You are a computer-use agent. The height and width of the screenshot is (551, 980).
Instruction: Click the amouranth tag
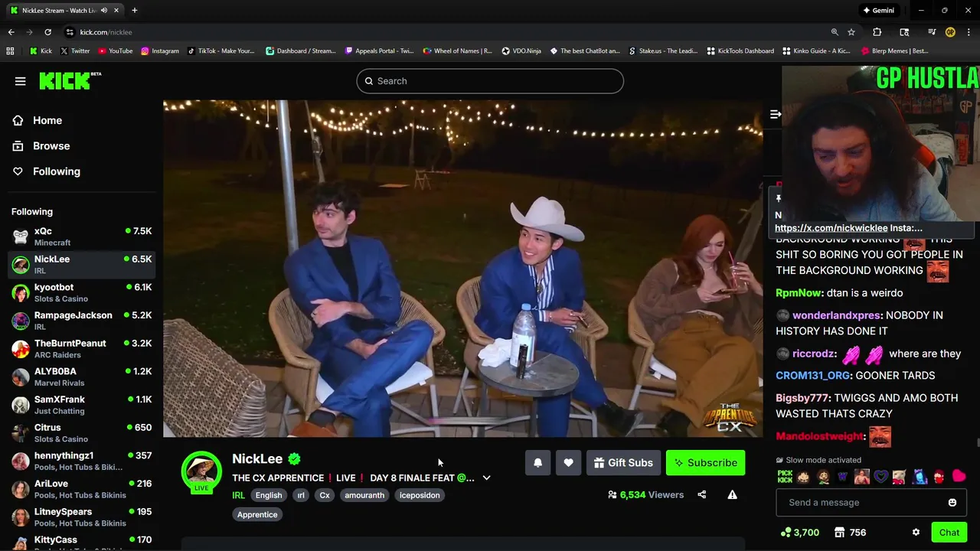click(x=364, y=495)
